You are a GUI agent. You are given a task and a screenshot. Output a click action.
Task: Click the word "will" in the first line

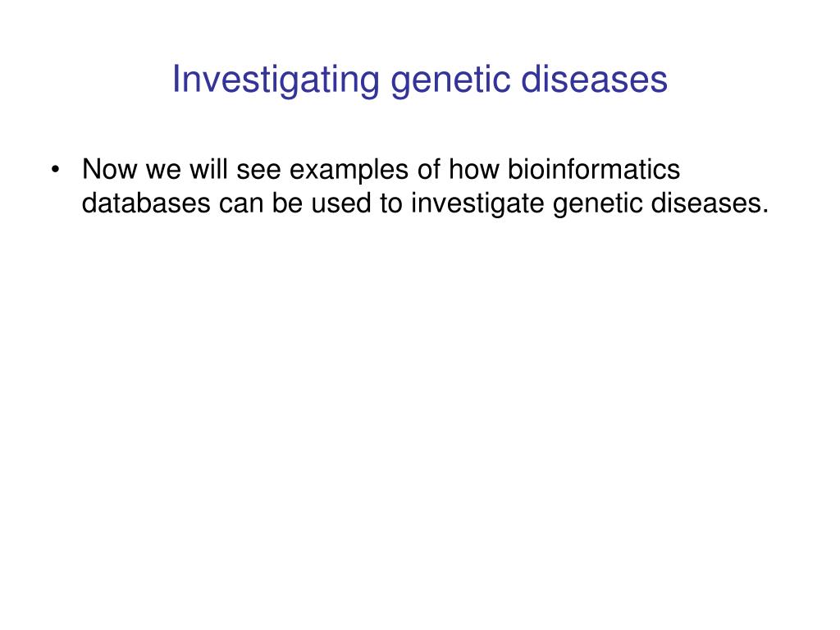(209, 169)
